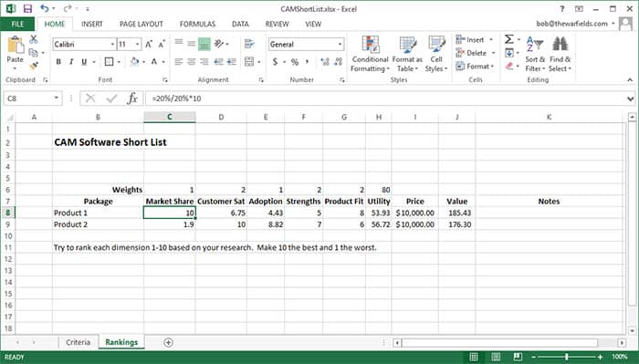The width and height of the screenshot is (639, 364).
Task: Open the Criteria sheet tab
Action: (78, 342)
